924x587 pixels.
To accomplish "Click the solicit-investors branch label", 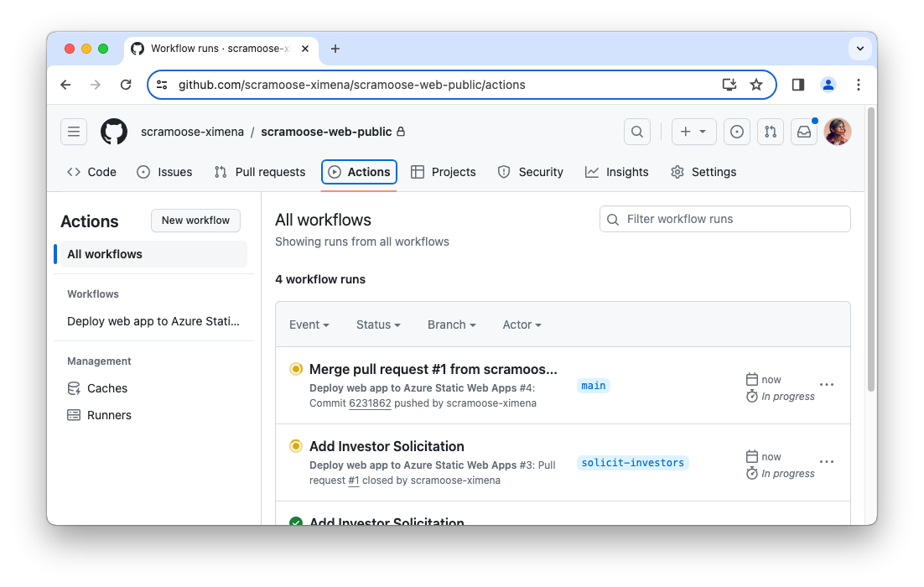I will [x=633, y=463].
